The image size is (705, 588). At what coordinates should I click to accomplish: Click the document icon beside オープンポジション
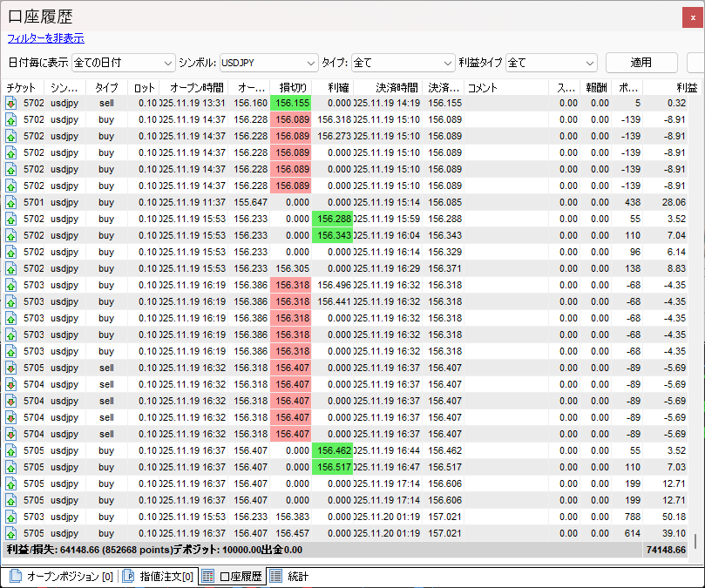(x=16, y=576)
